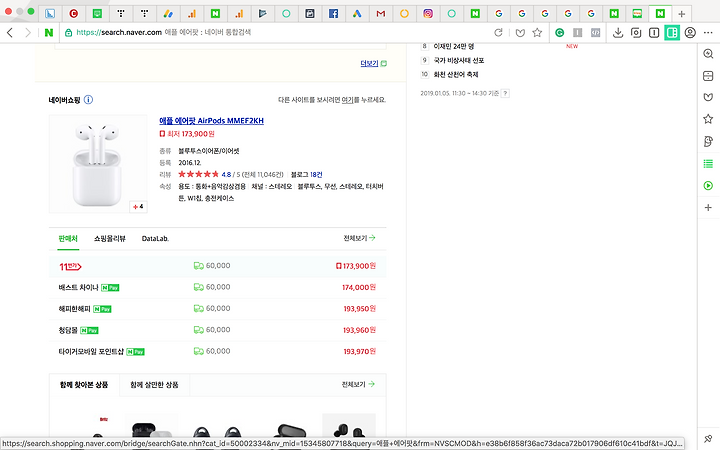Open the 청담몰 seller link

click(x=68, y=330)
